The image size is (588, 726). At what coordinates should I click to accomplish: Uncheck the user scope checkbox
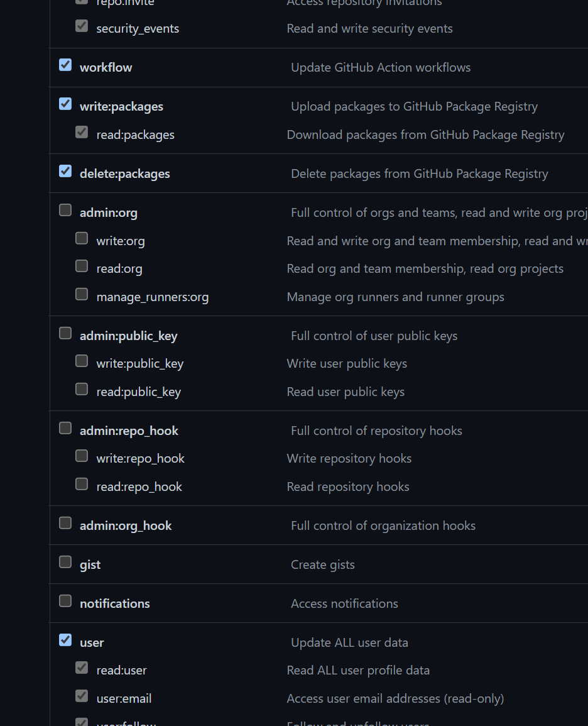tap(65, 640)
